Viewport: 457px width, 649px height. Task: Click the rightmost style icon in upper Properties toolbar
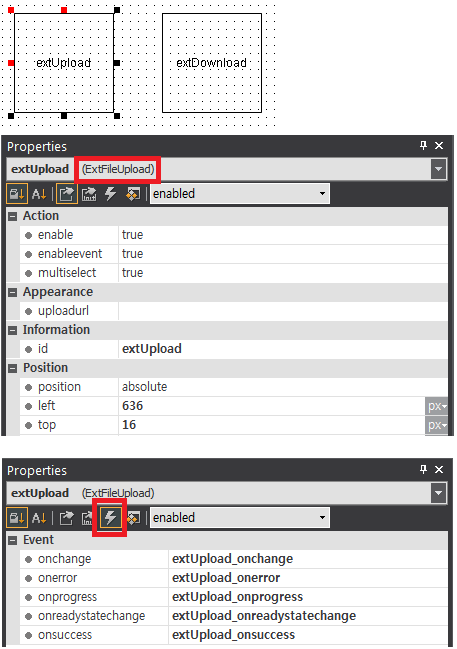[x=133, y=194]
